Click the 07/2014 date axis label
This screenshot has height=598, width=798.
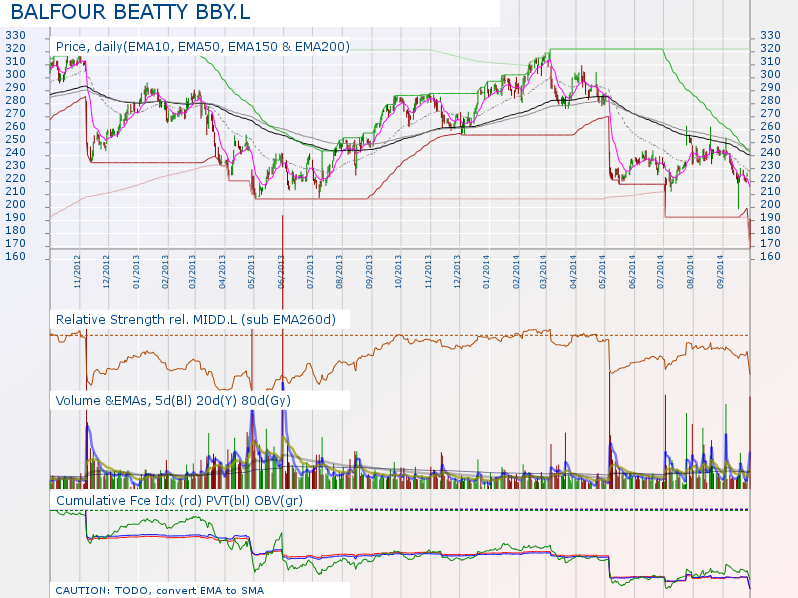click(x=661, y=272)
